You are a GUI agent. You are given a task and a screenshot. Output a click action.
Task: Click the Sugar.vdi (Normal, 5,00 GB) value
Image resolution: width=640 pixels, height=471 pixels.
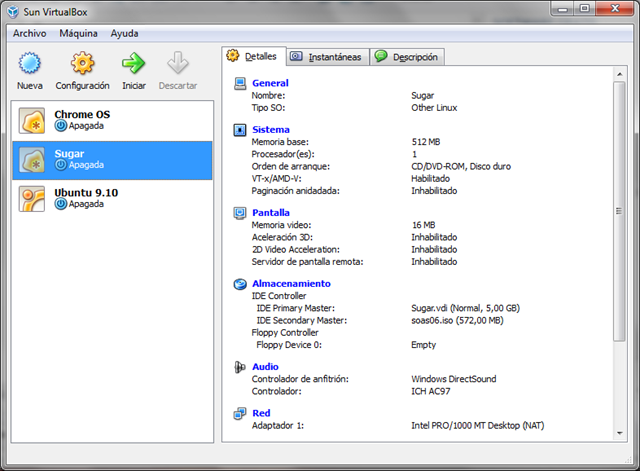465,308
